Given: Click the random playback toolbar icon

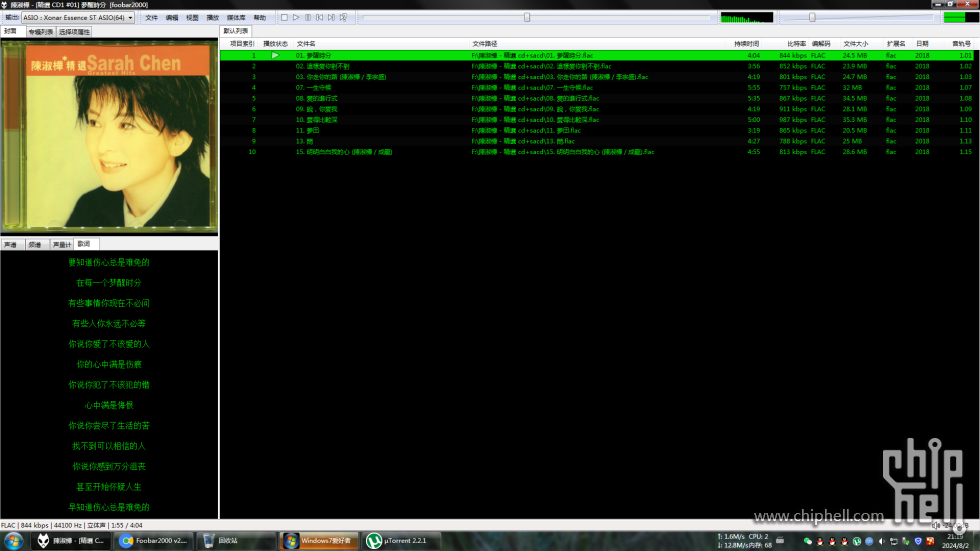Looking at the screenshot, I should point(343,17).
